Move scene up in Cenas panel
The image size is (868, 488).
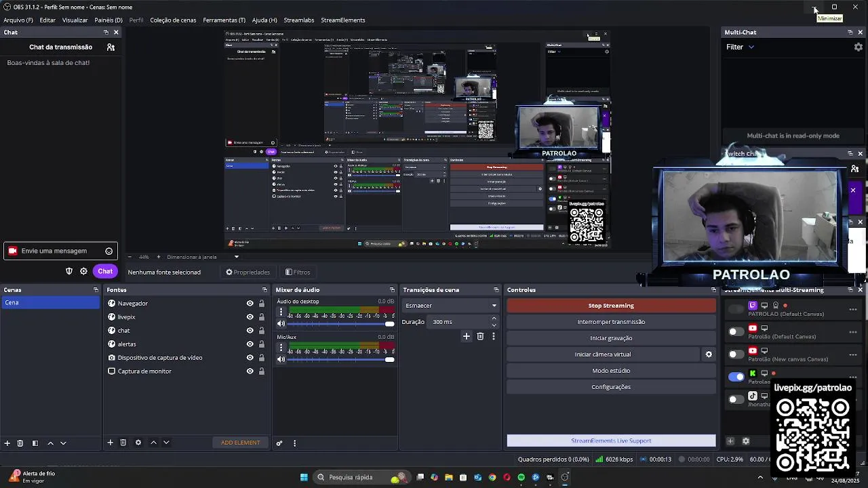click(x=50, y=443)
